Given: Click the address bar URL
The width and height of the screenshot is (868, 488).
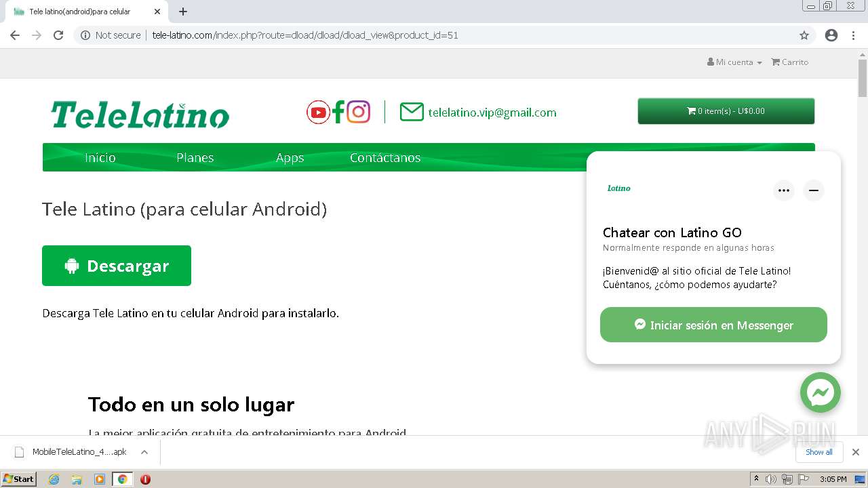Looking at the screenshot, I should click(x=305, y=35).
